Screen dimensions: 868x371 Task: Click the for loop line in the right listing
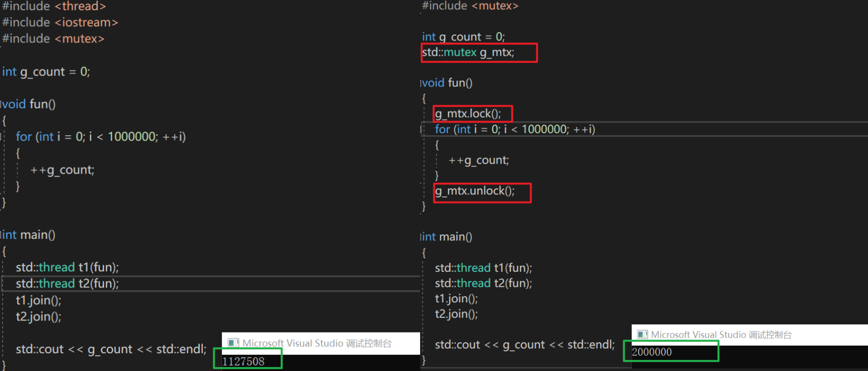point(515,129)
